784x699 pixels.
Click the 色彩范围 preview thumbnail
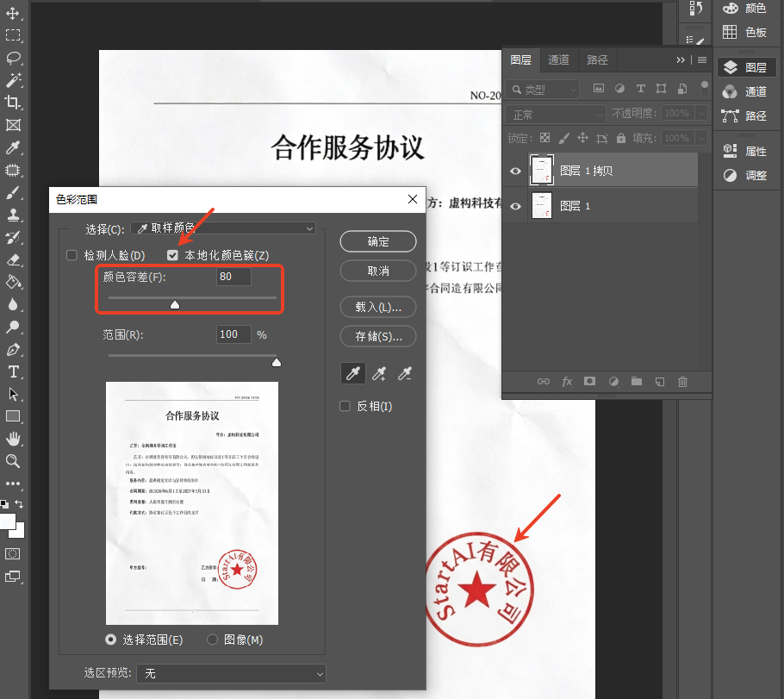(x=192, y=502)
